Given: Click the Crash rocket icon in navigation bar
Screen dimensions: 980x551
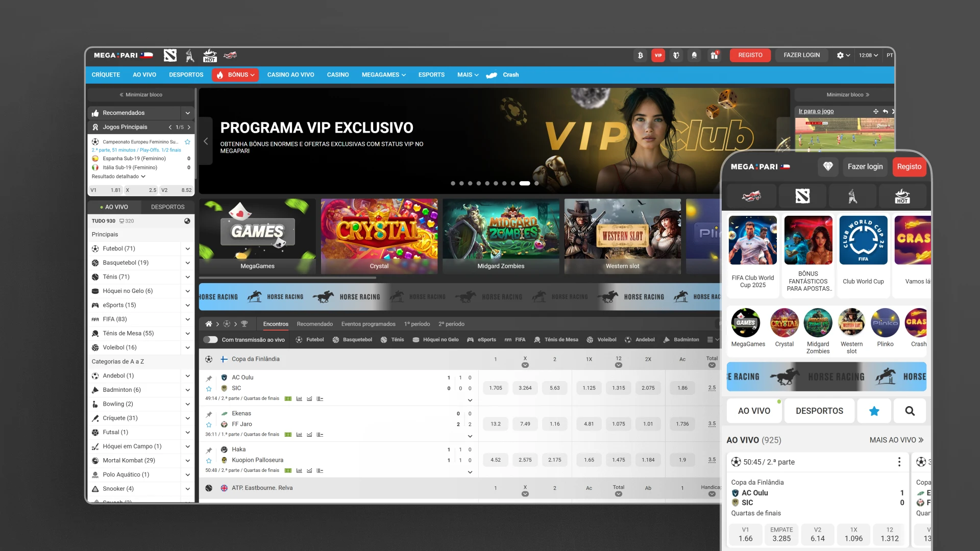Looking at the screenshot, I should [x=492, y=75].
